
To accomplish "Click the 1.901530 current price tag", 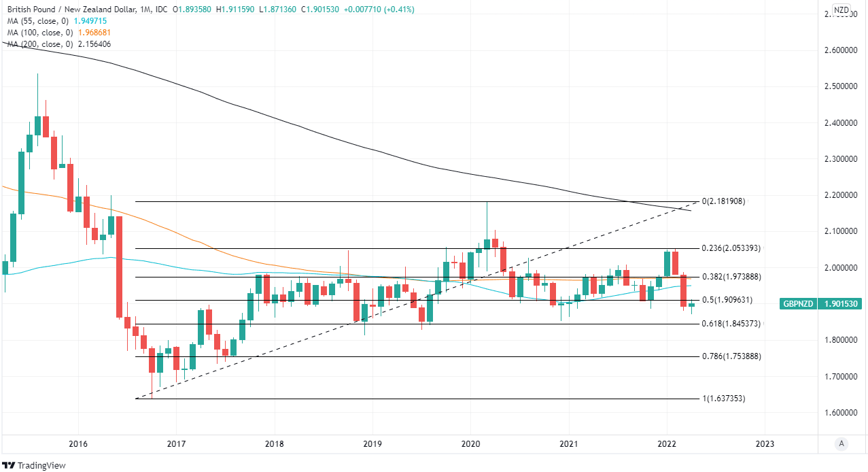I will pyautogui.click(x=841, y=305).
